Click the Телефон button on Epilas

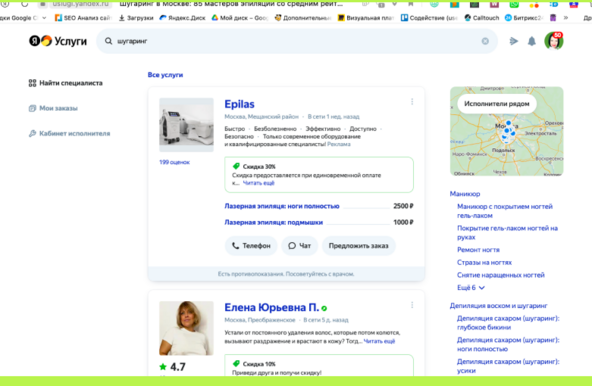tap(251, 246)
